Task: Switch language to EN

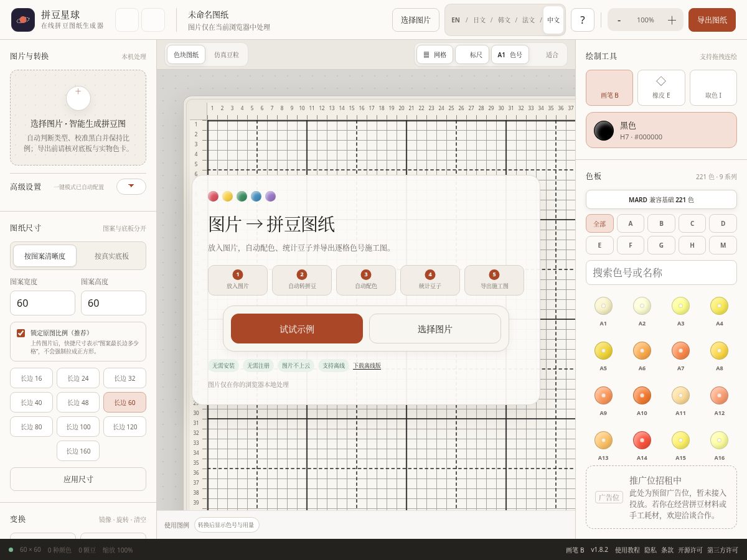Action: (x=456, y=20)
